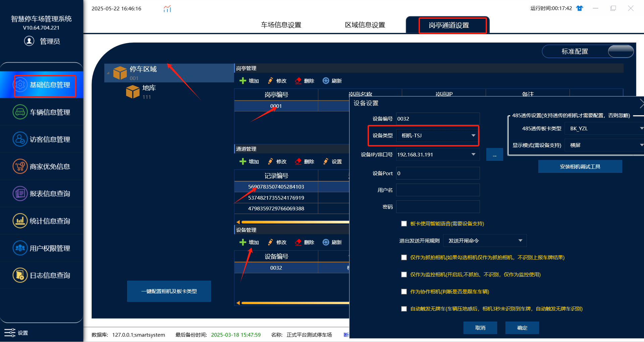Open the 进出发送开闸规则 dropdown
This screenshot has height=342, width=644.
[485, 241]
